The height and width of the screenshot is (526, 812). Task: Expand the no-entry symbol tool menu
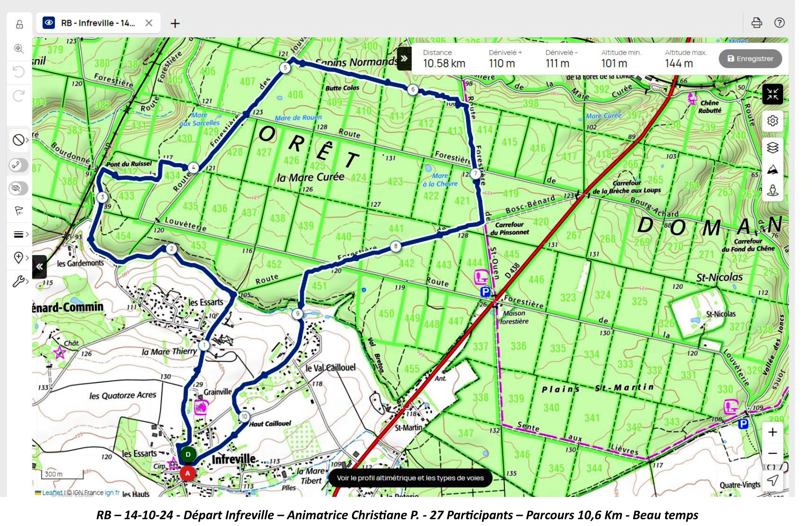[x=20, y=140]
